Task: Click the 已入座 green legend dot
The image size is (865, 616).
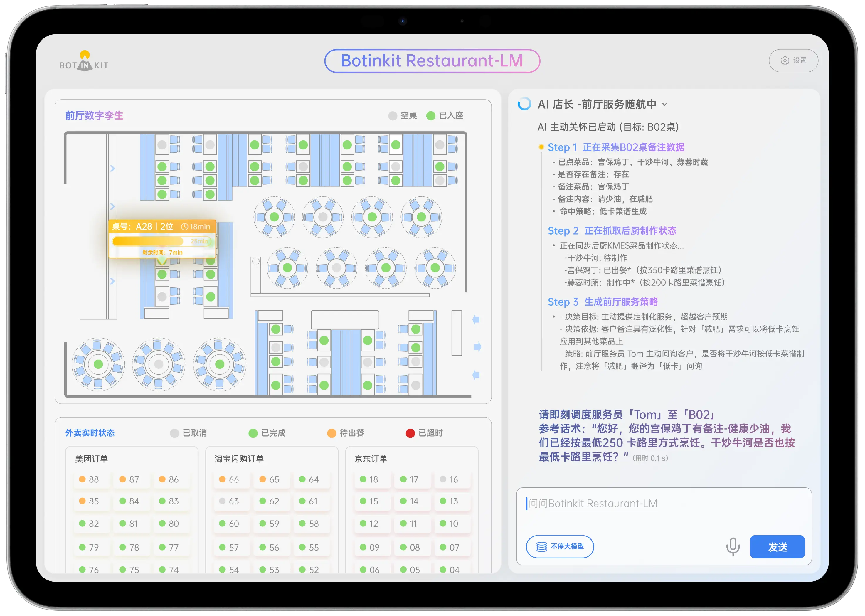Action: coord(430,116)
